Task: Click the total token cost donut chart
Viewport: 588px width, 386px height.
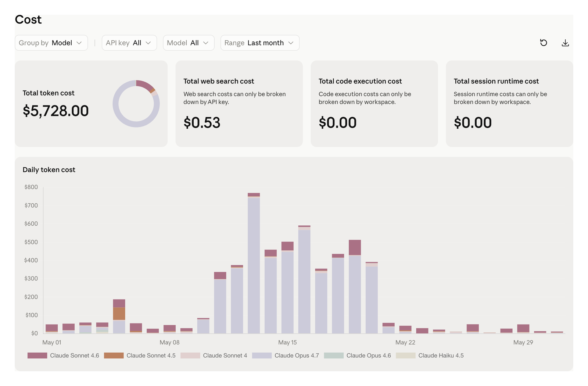Action: pos(136,104)
